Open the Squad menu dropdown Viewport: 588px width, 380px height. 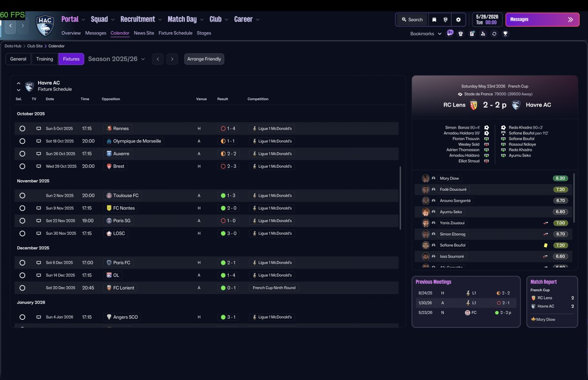[x=103, y=19]
